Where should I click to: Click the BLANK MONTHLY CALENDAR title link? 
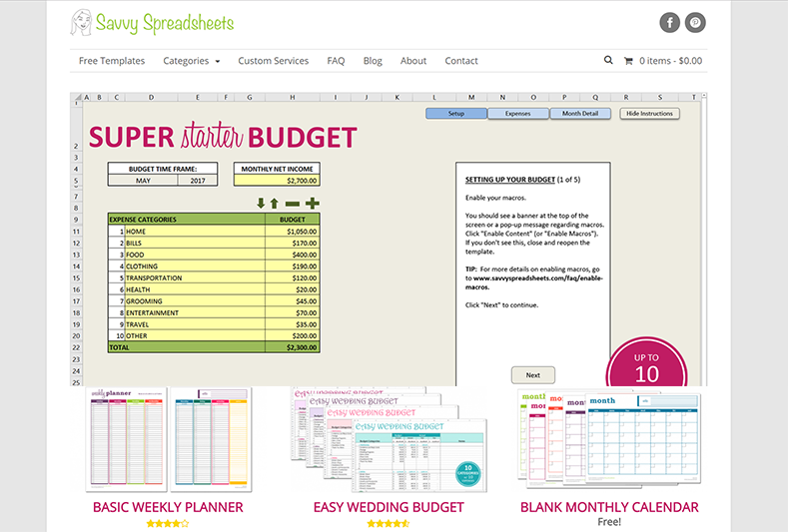tap(609, 507)
